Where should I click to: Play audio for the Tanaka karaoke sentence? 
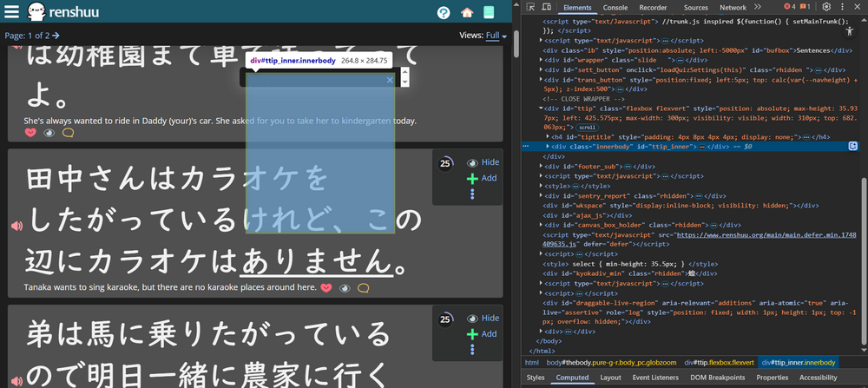point(16,227)
